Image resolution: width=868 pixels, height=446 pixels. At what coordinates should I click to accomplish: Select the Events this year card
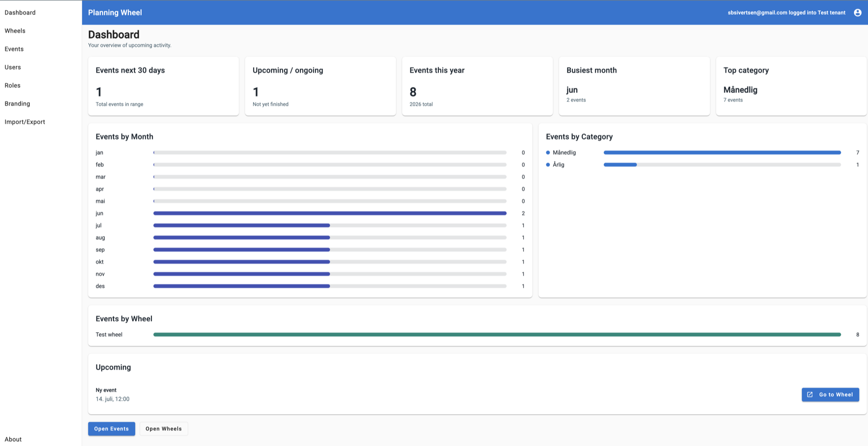point(477,86)
